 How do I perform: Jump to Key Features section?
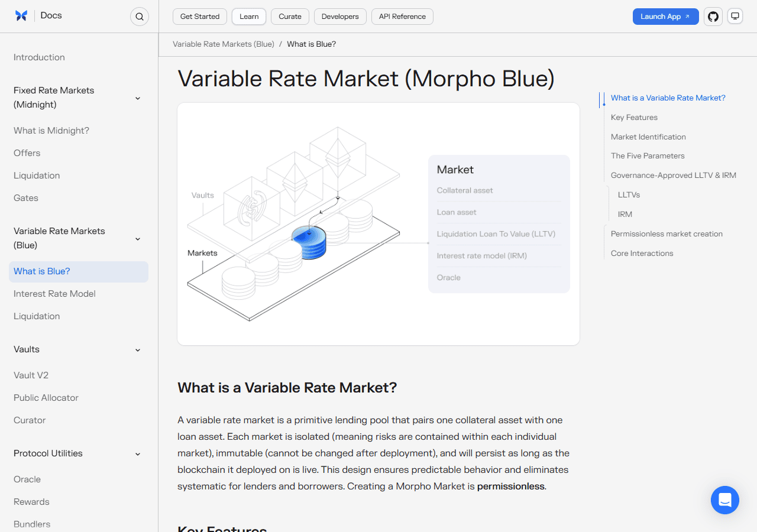click(634, 118)
